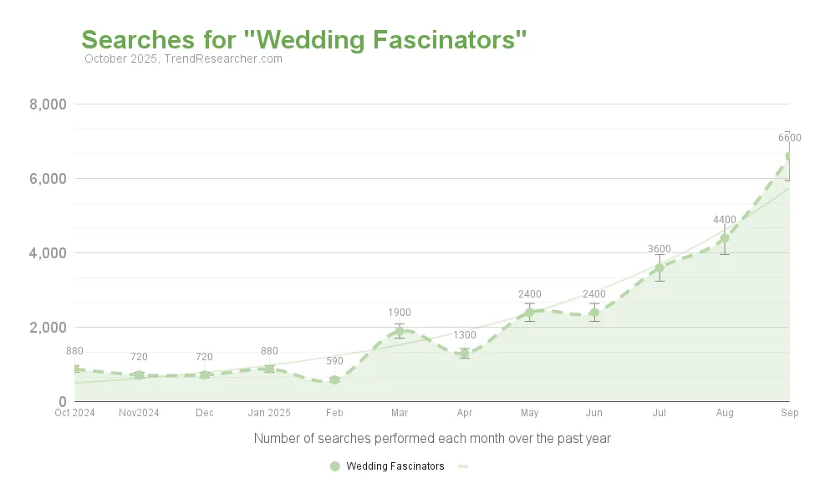Click the x-axis description caption
815x504 pixels.
pyautogui.click(x=432, y=438)
